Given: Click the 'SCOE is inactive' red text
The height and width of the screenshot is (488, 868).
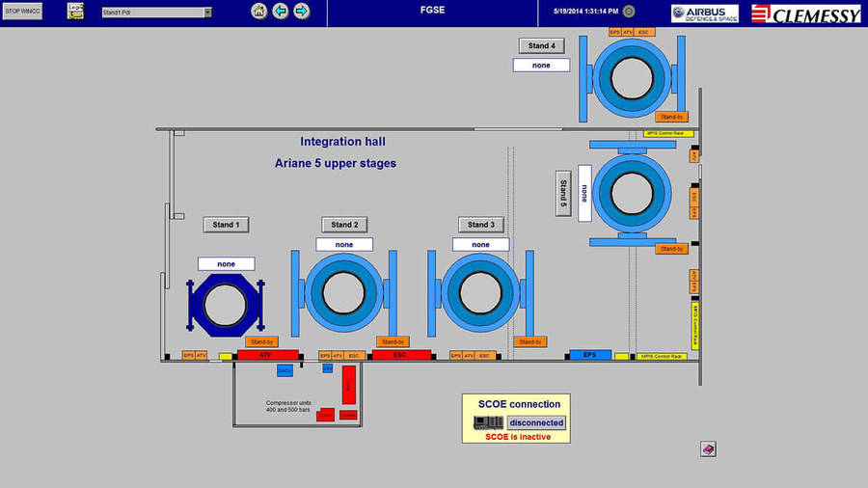Looking at the screenshot, I should click(518, 437).
